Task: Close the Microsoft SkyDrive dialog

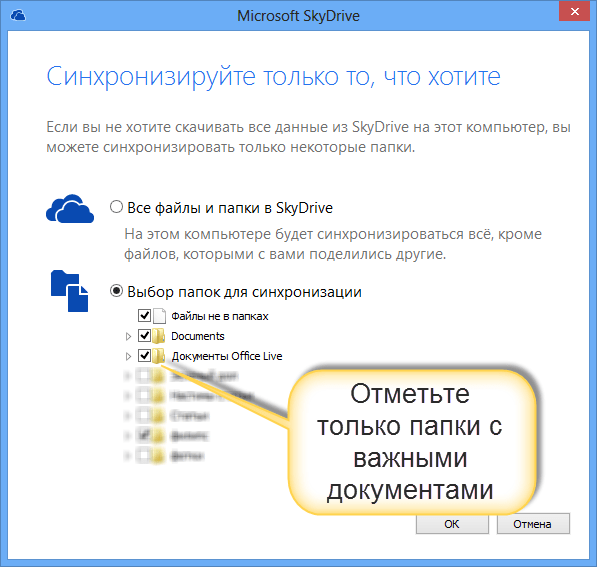Action: point(575,11)
